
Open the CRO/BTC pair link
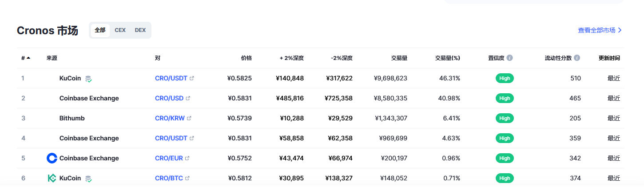point(169,178)
